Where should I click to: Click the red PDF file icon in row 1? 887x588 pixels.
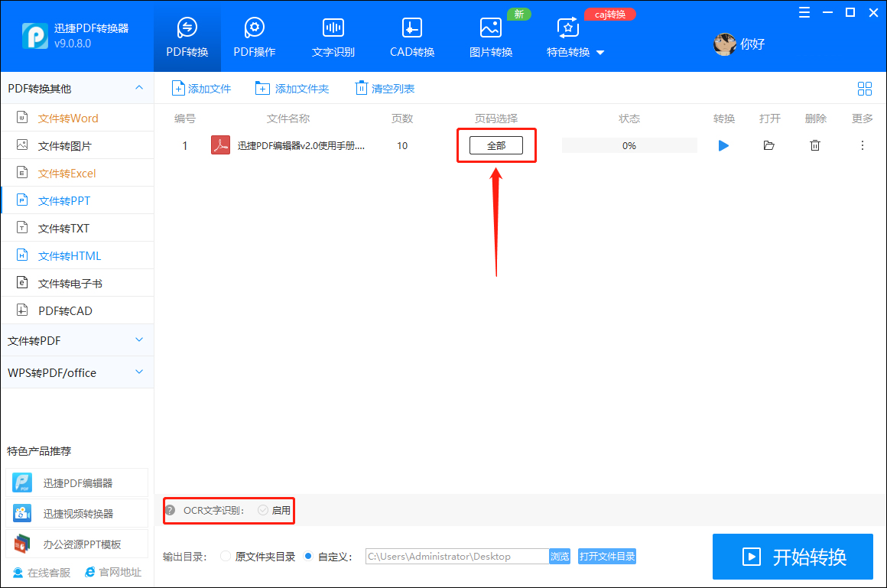[x=221, y=145]
